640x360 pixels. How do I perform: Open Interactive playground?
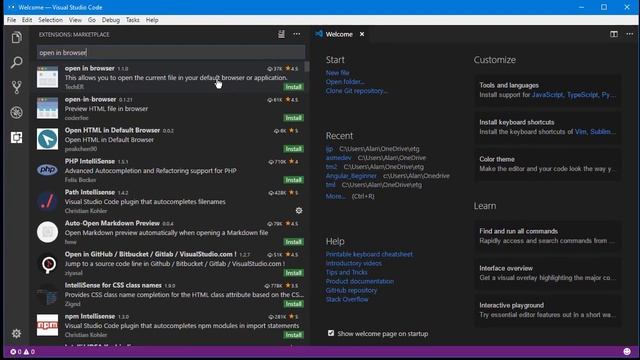(547, 310)
